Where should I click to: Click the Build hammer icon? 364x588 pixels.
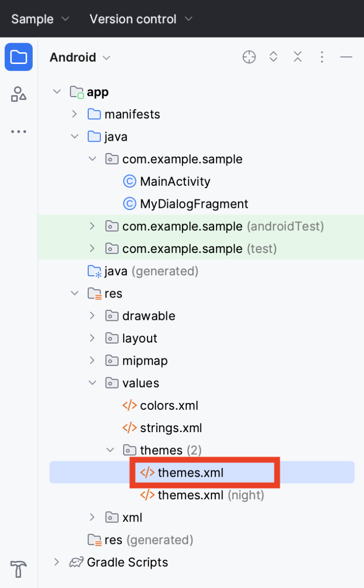pyautogui.click(x=18, y=570)
